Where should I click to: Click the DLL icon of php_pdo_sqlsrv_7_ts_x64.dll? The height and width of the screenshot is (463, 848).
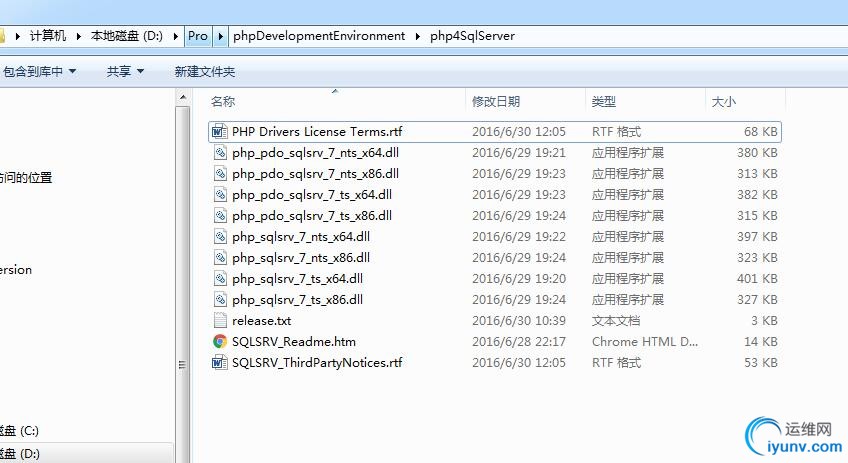pos(220,195)
